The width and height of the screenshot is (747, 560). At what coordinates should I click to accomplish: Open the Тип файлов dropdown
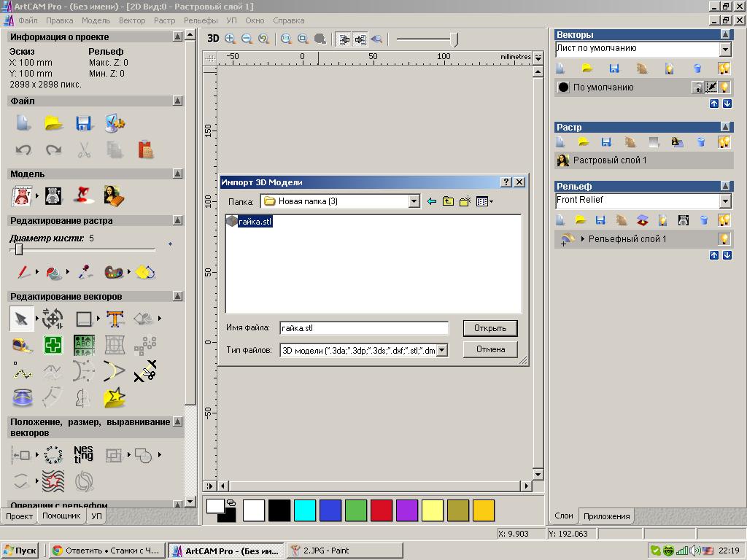tap(442, 351)
